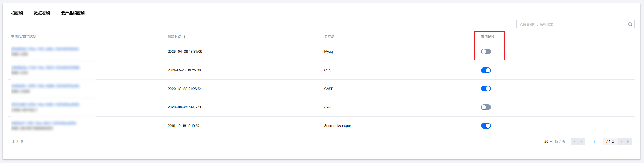The height and width of the screenshot is (163, 644).
Task: Focus the key ID search field
Action: (x=572, y=24)
